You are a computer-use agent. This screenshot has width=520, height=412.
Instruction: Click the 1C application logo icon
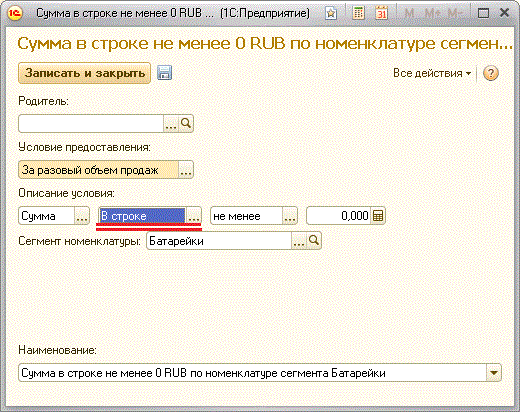tap(15, 13)
